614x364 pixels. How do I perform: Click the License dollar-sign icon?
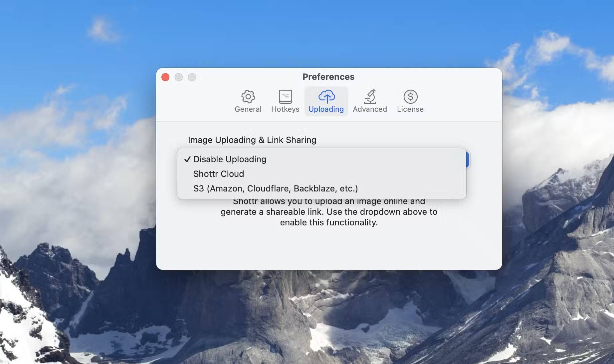(x=410, y=96)
